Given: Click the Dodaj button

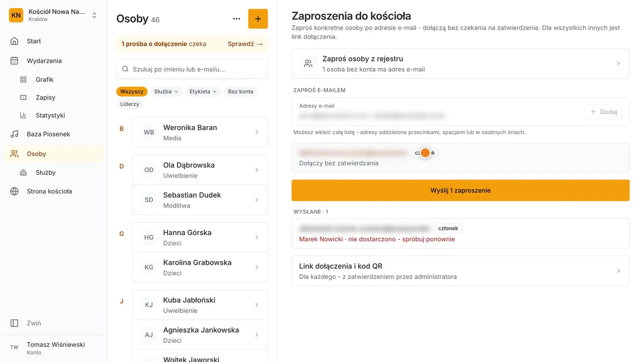Looking at the screenshot, I should [x=604, y=112].
